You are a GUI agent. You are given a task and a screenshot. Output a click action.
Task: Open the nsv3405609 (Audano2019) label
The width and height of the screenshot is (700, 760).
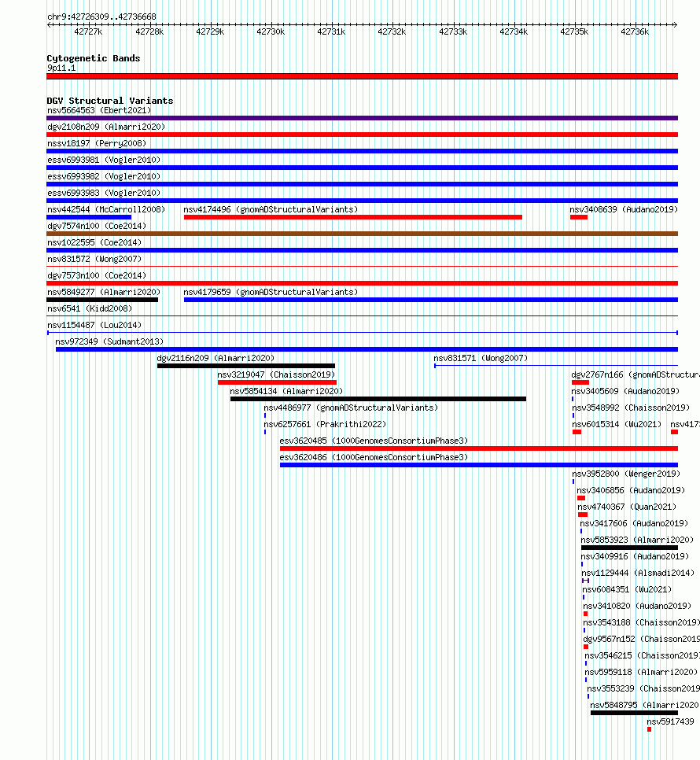[x=625, y=391]
